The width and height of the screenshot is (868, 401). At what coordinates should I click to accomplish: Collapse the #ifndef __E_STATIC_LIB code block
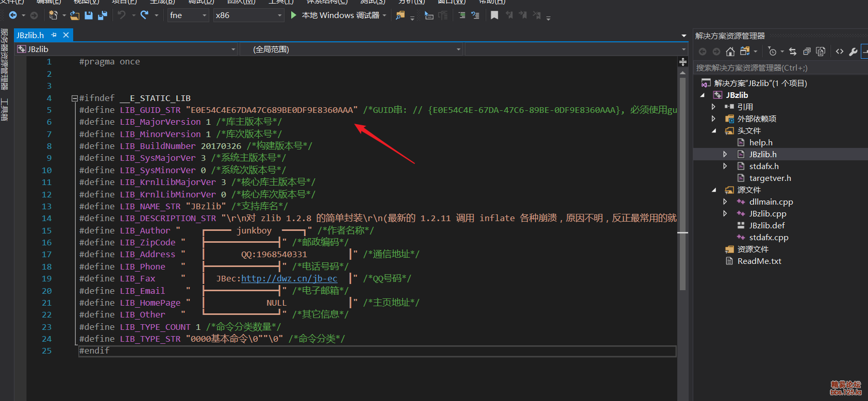point(75,98)
